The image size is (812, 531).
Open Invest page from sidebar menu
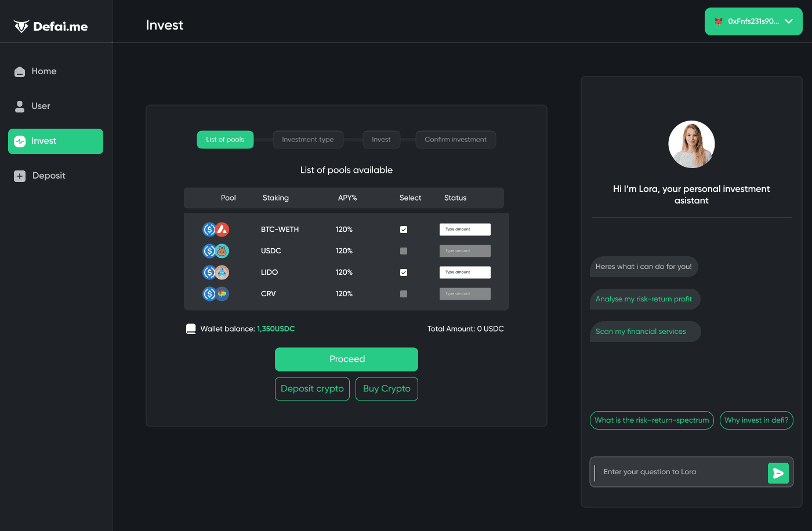56,141
